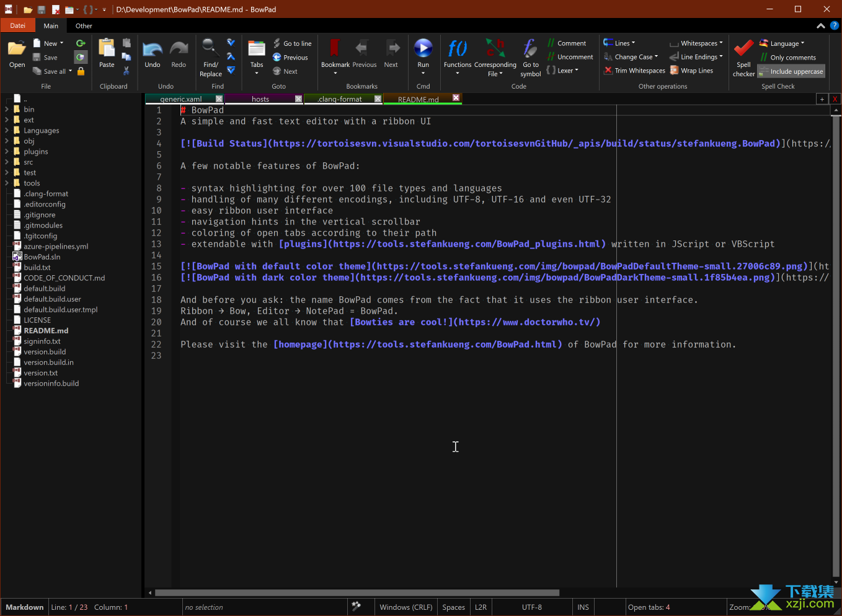Expand the src folder
842x616 pixels.
[x=6, y=162]
